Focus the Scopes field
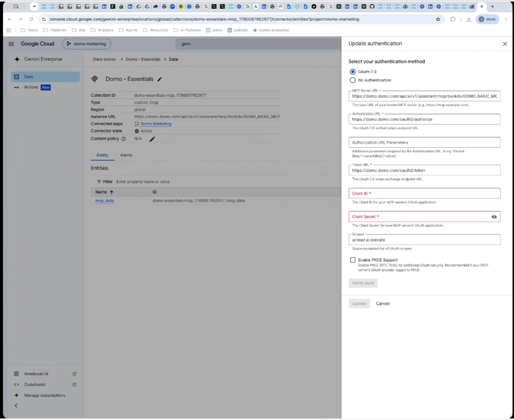This screenshot has height=420, width=514. pyautogui.click(x=424, y=240)
